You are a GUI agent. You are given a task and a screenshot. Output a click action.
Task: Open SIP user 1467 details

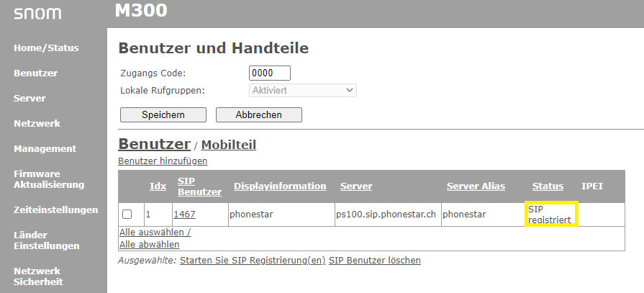pyautogui.click(x=184, y=214)
